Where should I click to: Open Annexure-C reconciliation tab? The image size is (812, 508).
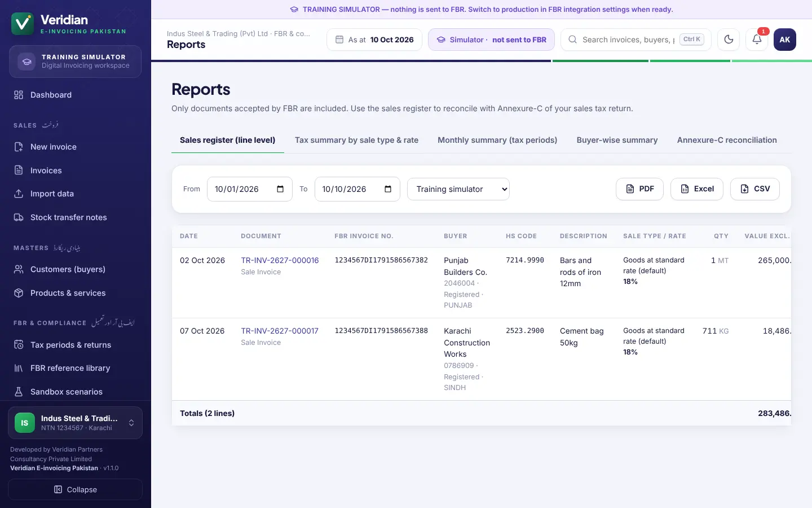[x=727, y=140]
